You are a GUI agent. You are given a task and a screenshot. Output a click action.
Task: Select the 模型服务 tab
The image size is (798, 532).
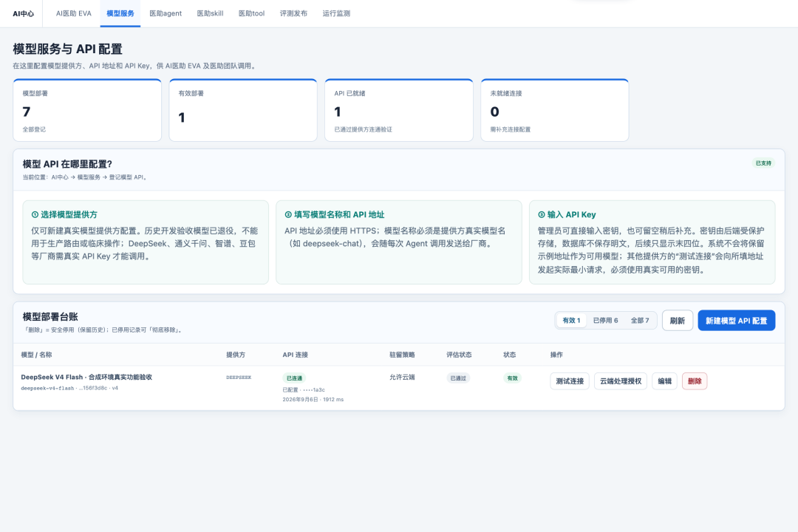pyautogui.click(x=120, y=14)
